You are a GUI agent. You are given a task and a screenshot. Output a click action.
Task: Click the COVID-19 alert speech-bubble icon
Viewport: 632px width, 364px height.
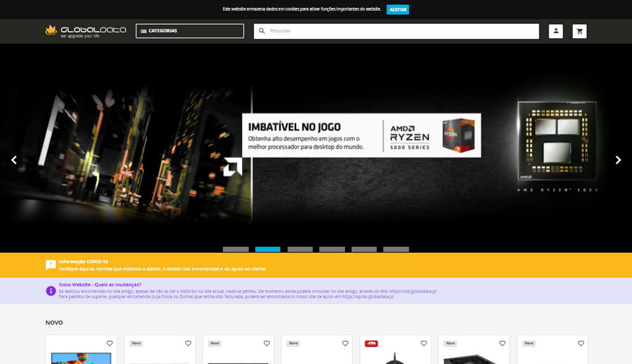tap(51, 265)
